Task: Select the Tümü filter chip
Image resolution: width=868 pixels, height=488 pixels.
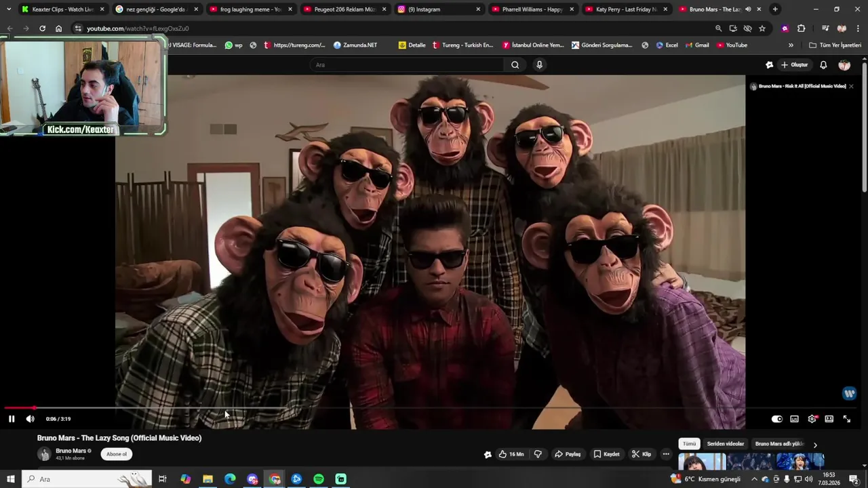Action: pos(689,444)
